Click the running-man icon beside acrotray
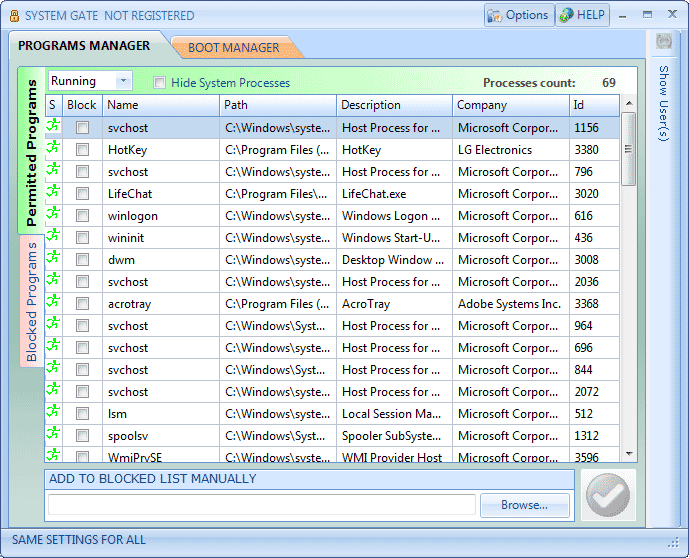 coord(53,301)
